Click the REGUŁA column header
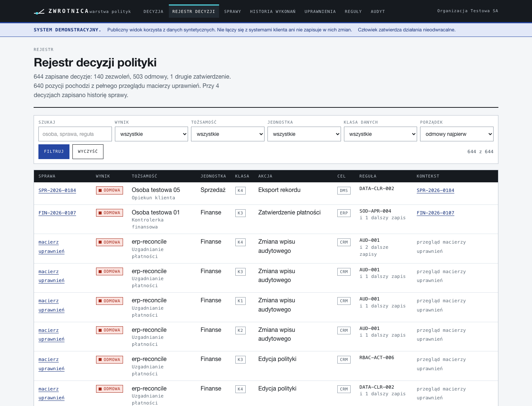Image resolution: width=532 pixels, height=406 pixels. tap(368, 176)
